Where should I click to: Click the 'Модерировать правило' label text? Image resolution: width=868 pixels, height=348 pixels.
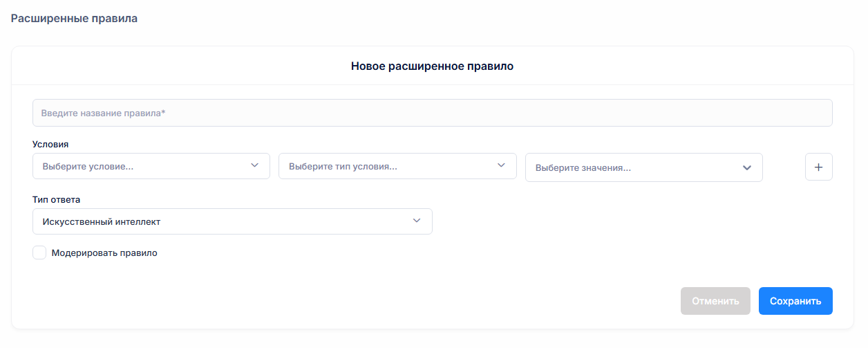point(104,253)
